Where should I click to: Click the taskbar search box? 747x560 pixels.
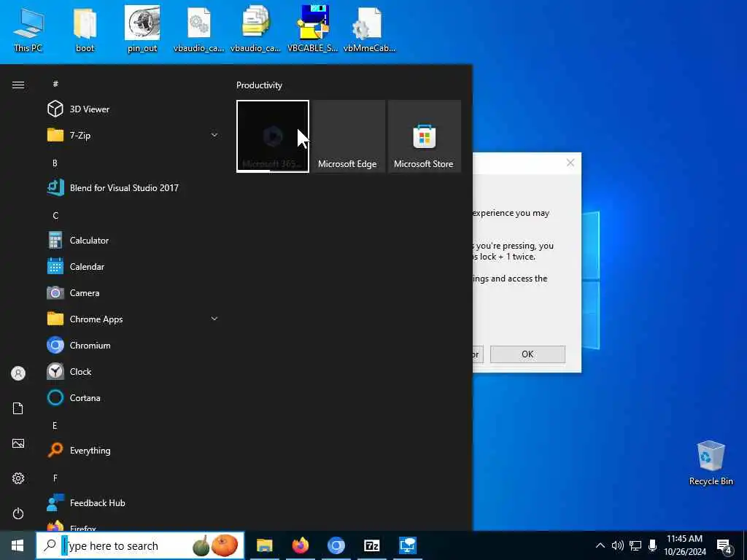(x=140, y=545)
